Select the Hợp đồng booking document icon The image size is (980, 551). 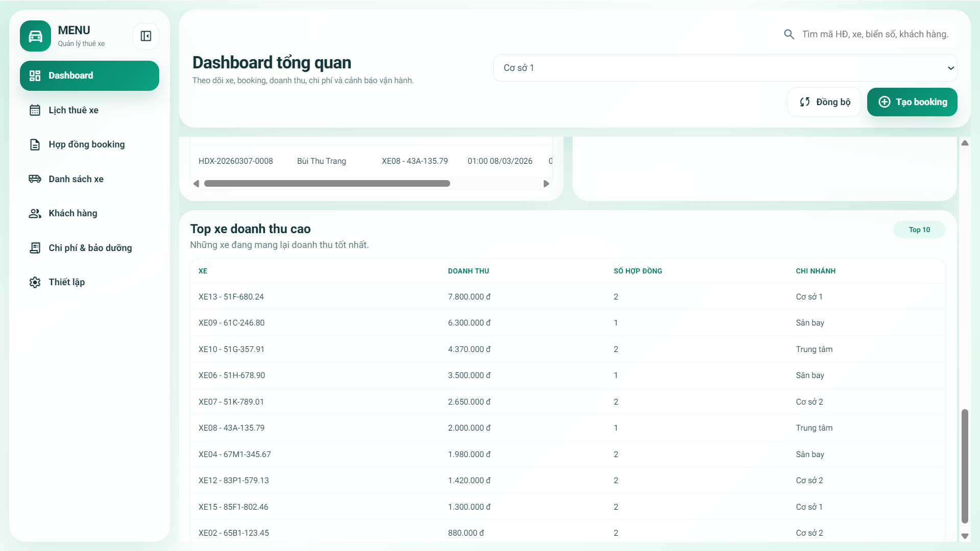[x=35, y=144]
